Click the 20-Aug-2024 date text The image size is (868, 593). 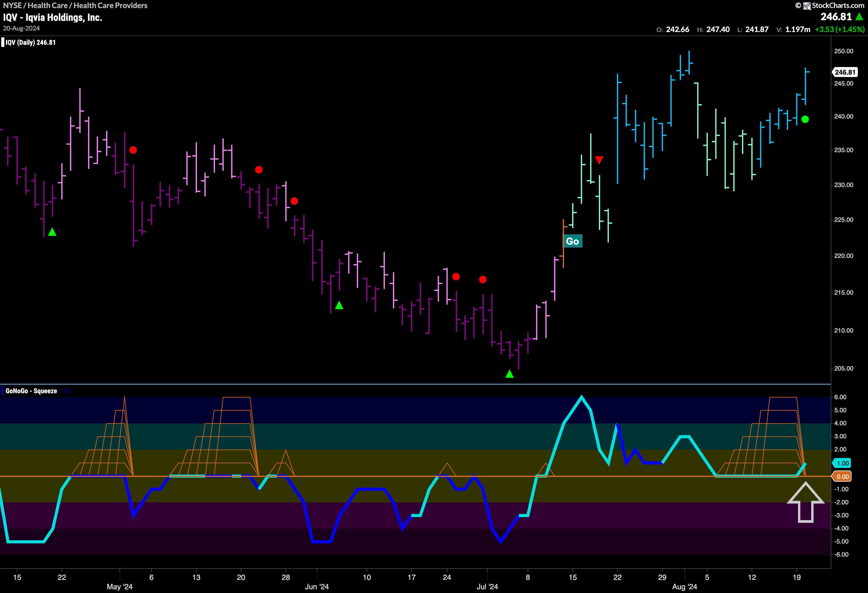coord(21,28)
